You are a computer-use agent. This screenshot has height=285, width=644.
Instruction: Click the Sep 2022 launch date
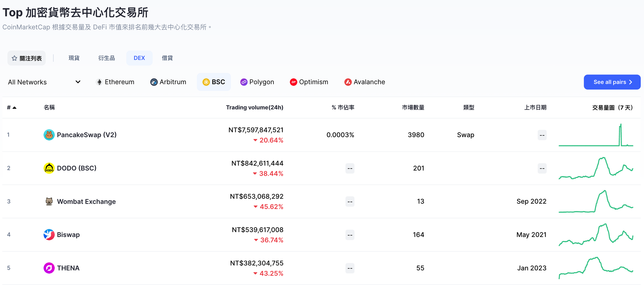click(532, 201)
